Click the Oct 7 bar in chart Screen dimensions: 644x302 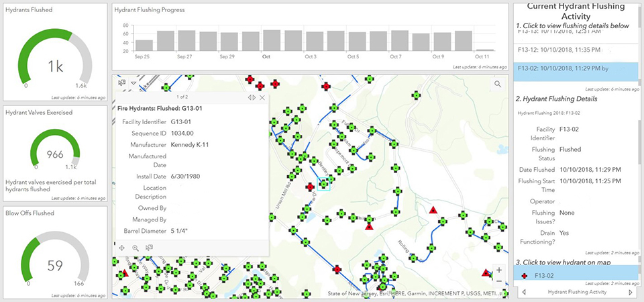pos(400,41)
